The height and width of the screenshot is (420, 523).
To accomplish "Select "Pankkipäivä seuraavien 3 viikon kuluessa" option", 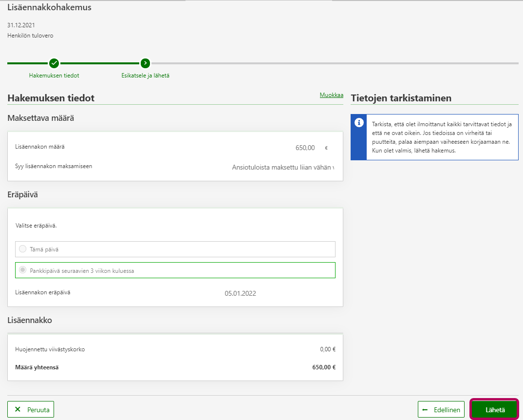I will point(22,270).
